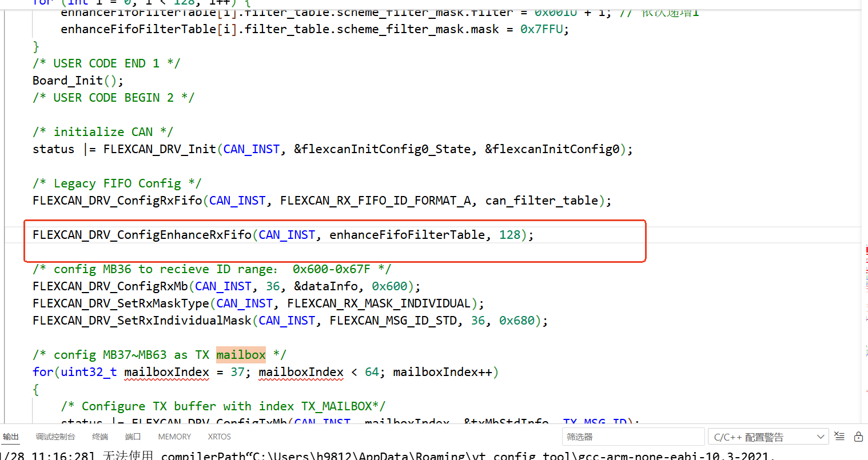Viewport: 868px width, 460px height.
Task: Open the 调试控制台 tab
Action: pyautogui.click(x=55, y=437)
